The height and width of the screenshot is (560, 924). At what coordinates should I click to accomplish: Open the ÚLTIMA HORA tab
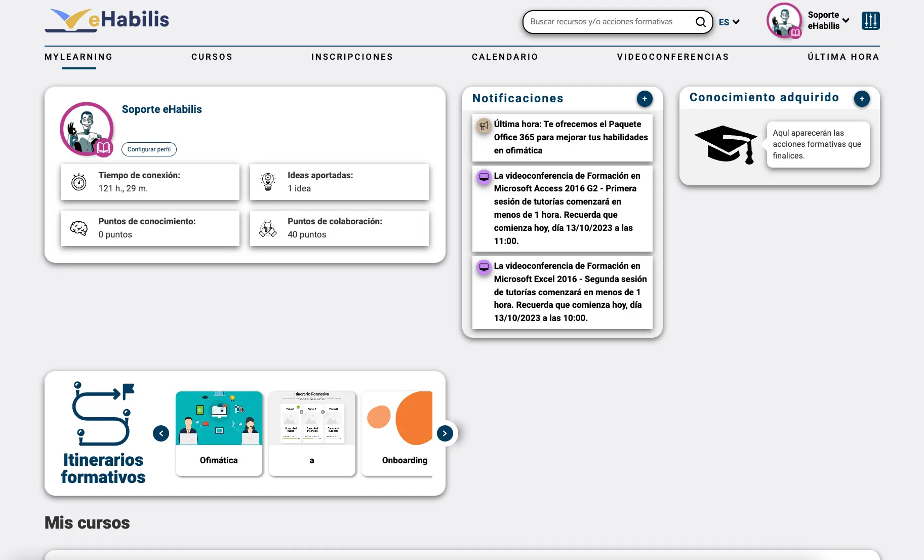point(843,57)
